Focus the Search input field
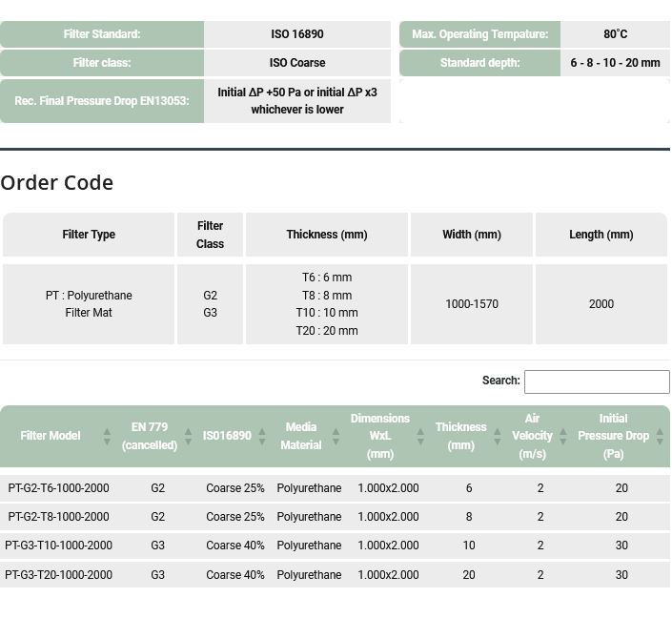Image resolution: width=672 pixels, height=618 pixels. pyautogui.click(x=597, y=381)
